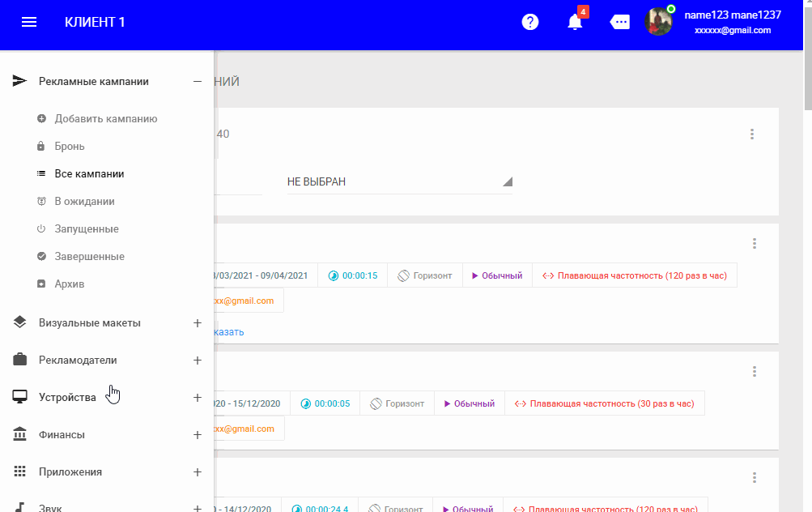Image resolution: width=812 pixels, height=512 pixels.
Task: Open the НЕ ВЫБРАН dropdown
Action: point(399,181)
